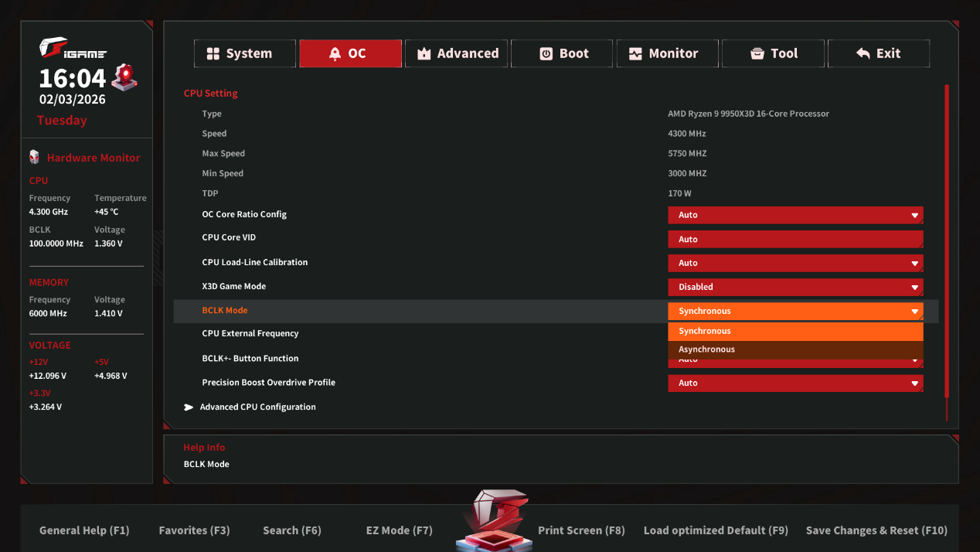The width and height of the screenshot is (980, 552).
Task: Click the +45 °C temperature reading
Action: [107, 212]
